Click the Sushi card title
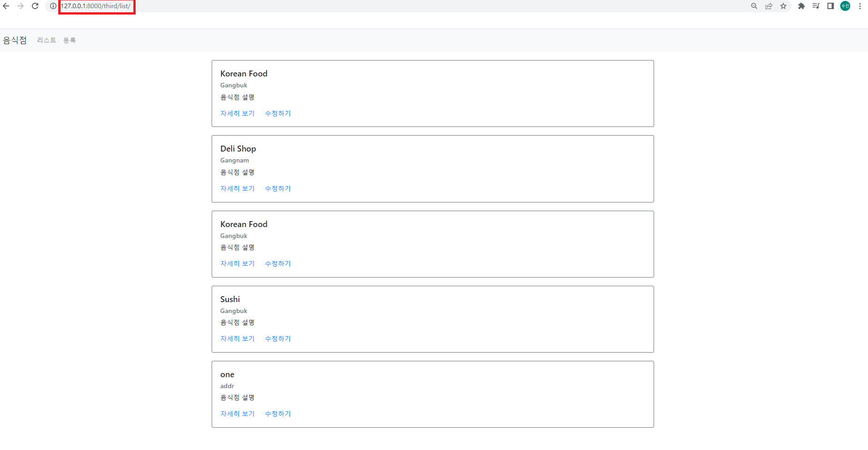 (x=230, y=299)
